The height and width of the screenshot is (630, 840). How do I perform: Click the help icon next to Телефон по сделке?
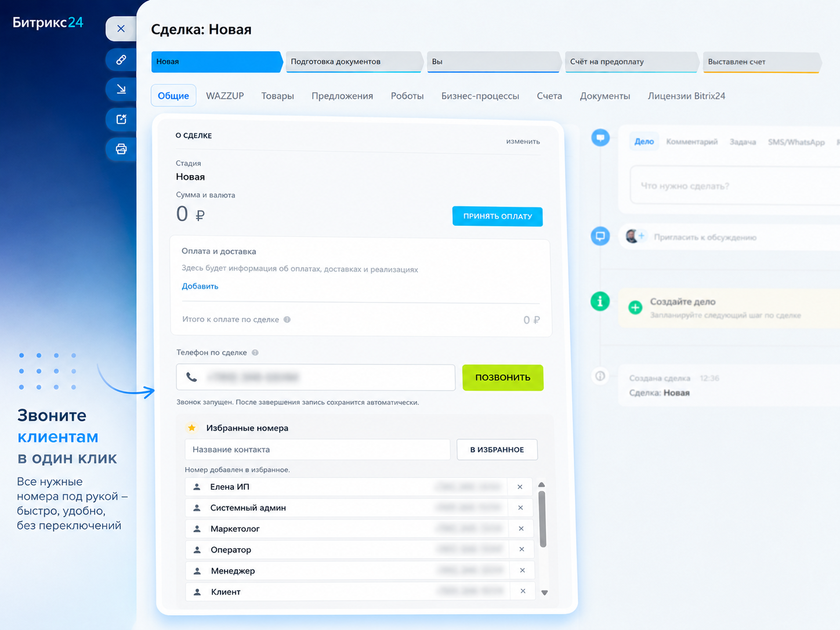tap(255, 353)
